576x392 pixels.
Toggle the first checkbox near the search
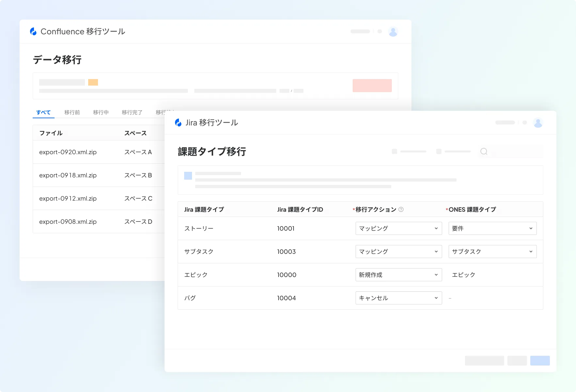pyautogui.click(x=394, y=152)
